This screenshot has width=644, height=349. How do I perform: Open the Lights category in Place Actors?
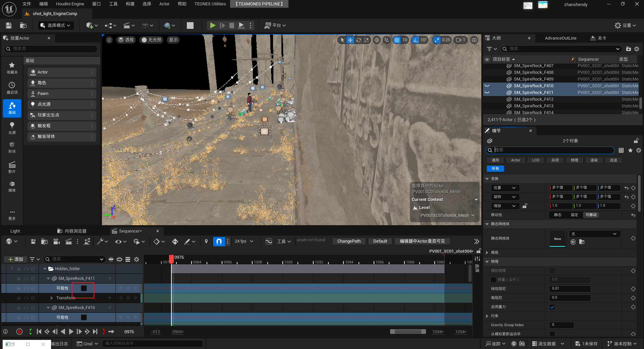[12, 128]
